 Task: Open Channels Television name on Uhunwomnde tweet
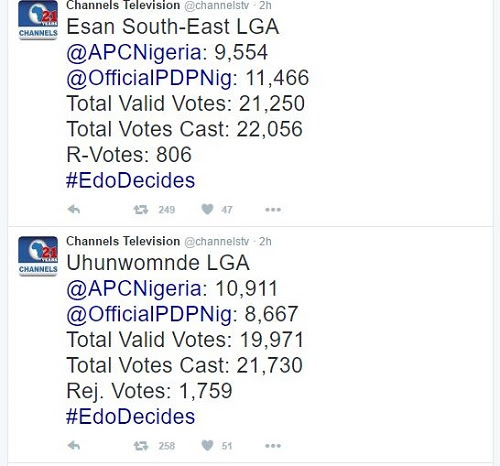tap(123, 241)
